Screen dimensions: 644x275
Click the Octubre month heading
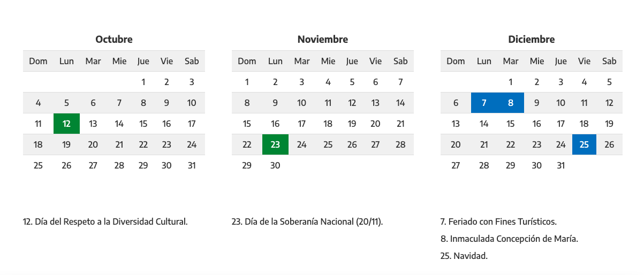(x=114, y=39)
